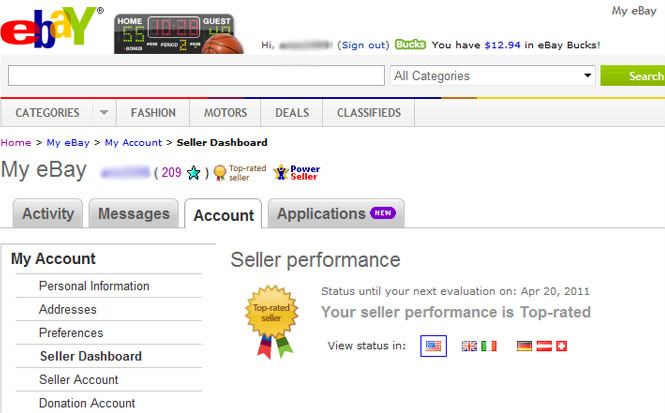This screenshot has width=665, height=413.
Task: Open the CATEGORIES nav item
Action: (47, 113)
